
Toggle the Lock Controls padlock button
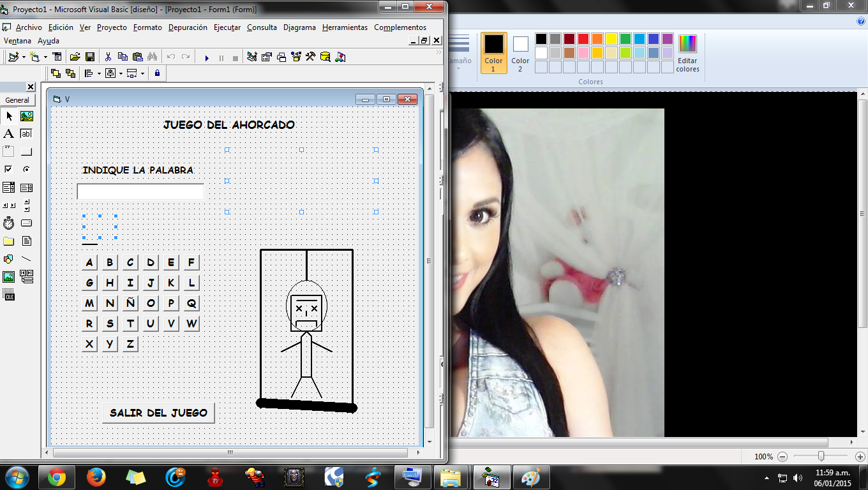pos(157,73)
